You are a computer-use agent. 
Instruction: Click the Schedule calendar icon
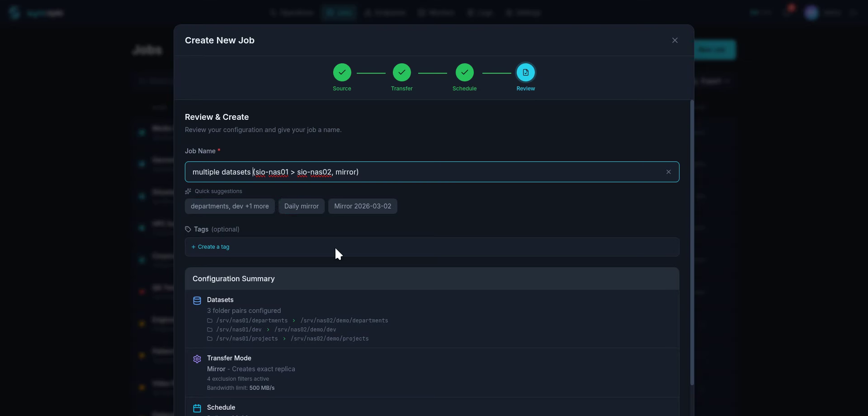(x=197, y=408)
